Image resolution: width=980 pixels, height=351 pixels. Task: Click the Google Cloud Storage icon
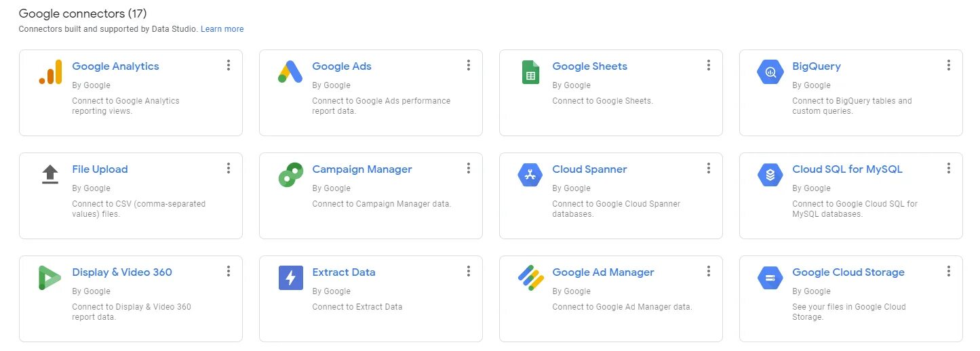tap(770, 278)
